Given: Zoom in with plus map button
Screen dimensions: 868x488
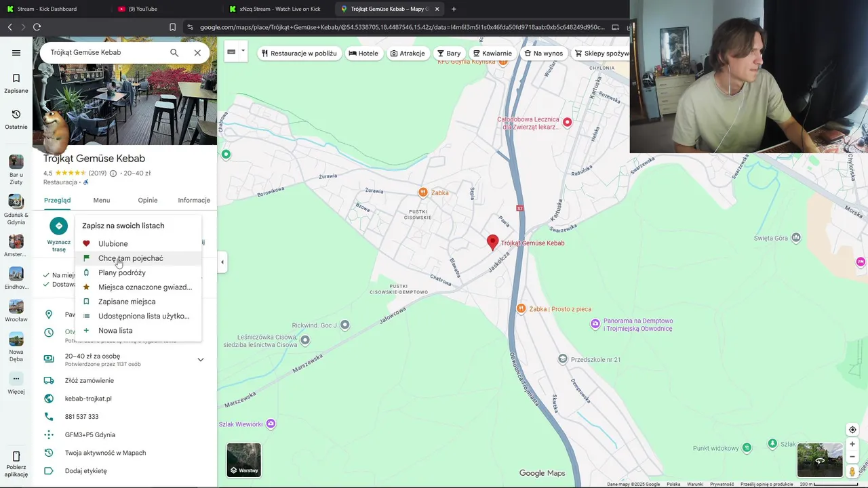Looking at the screenshot, I should [x=852, y=445].
